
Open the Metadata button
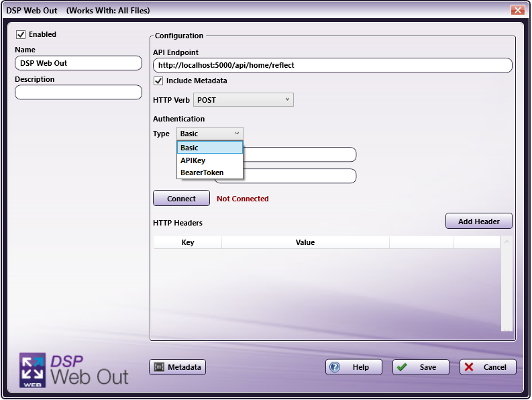(x=178, y=367)
